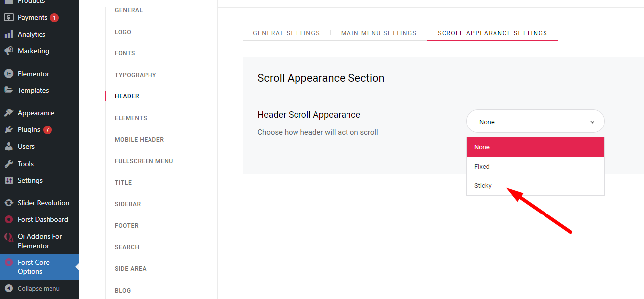Open the Typography options section
This screenshot has width=644, height=299.
[x=136, y=75]
